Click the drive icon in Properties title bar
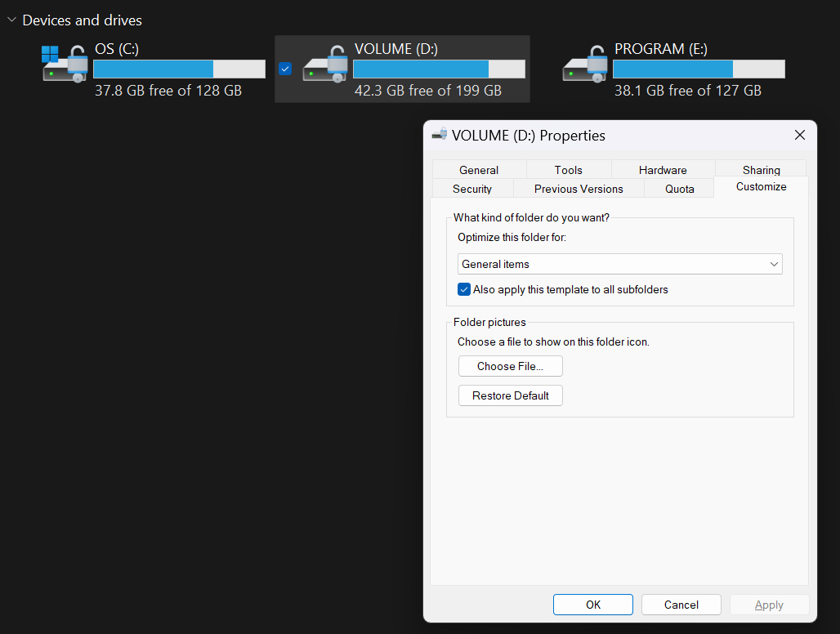840x634 pixels. [440, 135]
